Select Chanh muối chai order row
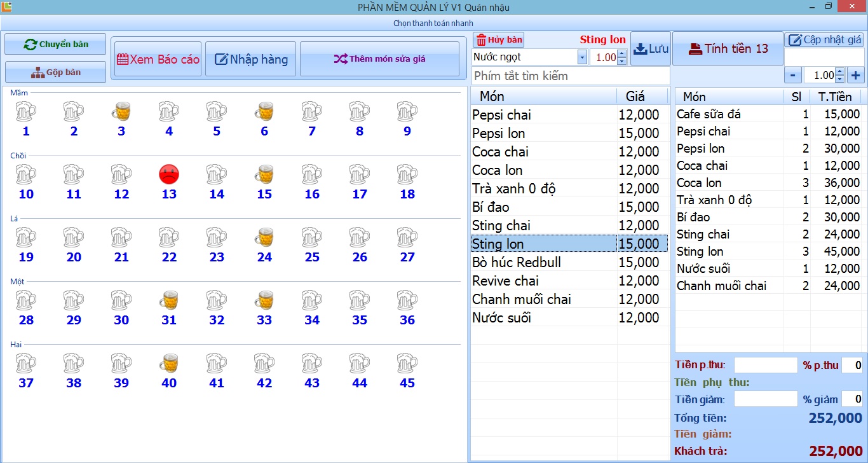The height and width of the screenshot is (463, 868). tap(768, 286)
